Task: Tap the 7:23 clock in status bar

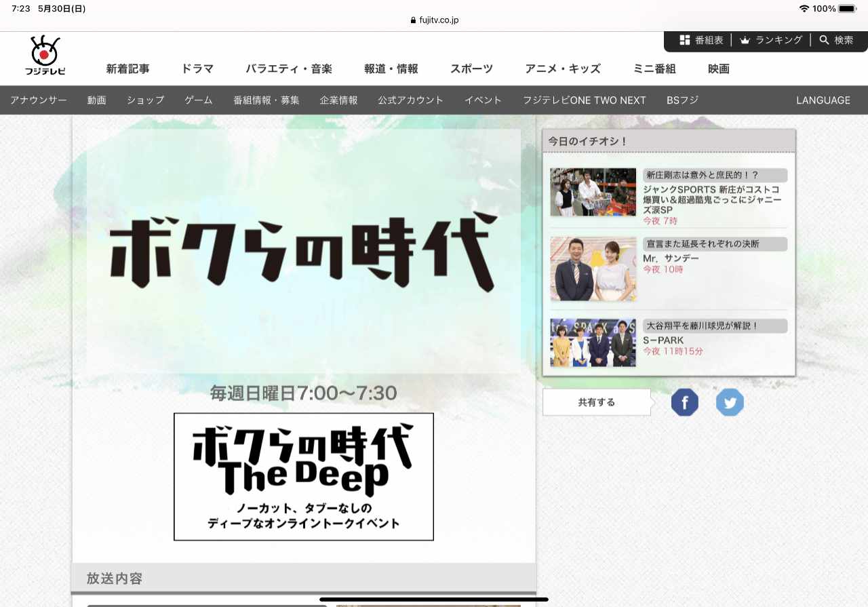Action: click(21, 9)
